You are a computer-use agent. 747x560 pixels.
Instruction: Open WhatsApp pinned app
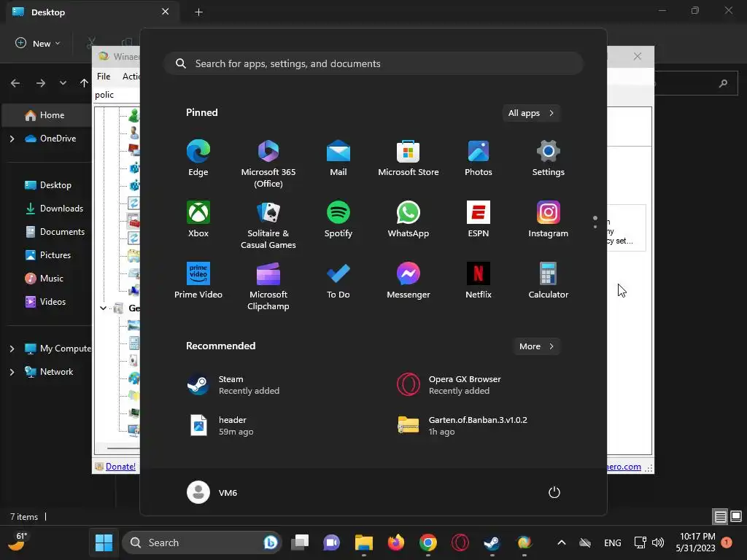coord(409,219)
